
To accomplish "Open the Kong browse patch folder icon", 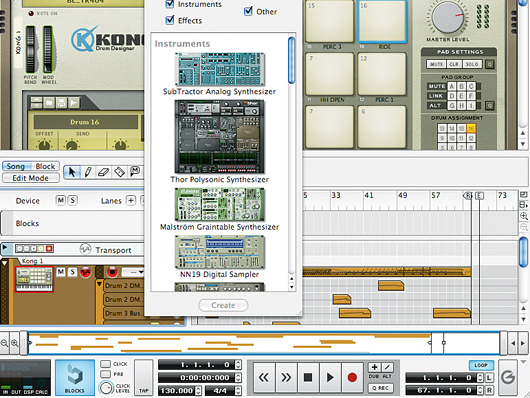I will (49, 102).
